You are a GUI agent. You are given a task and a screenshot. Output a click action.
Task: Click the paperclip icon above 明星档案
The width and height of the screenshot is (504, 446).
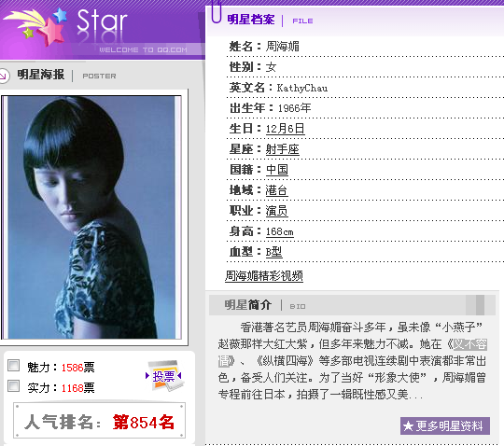(x=217, y=11)
